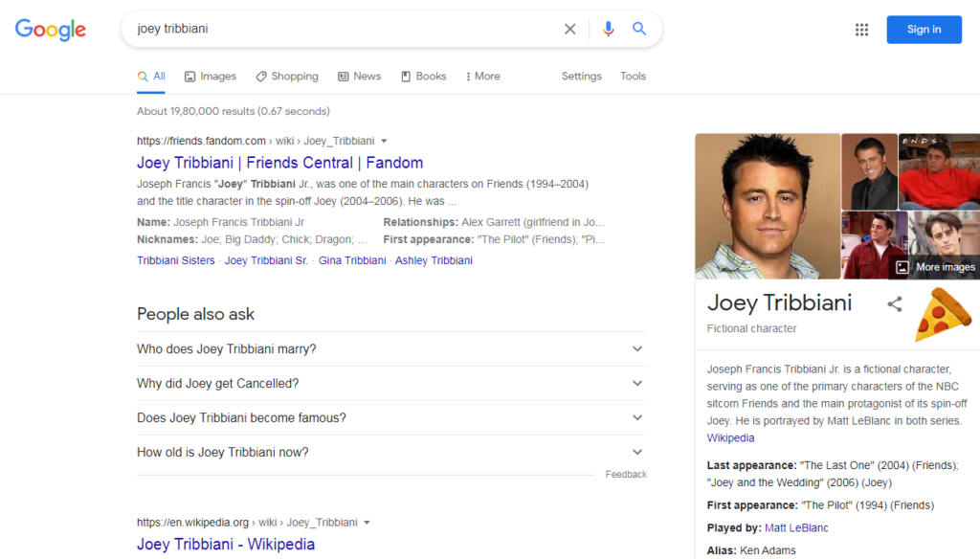Open the thumbnail of Joey in dark suit
The height and width of the screenshot is (559, 980).
coord(869,171)
